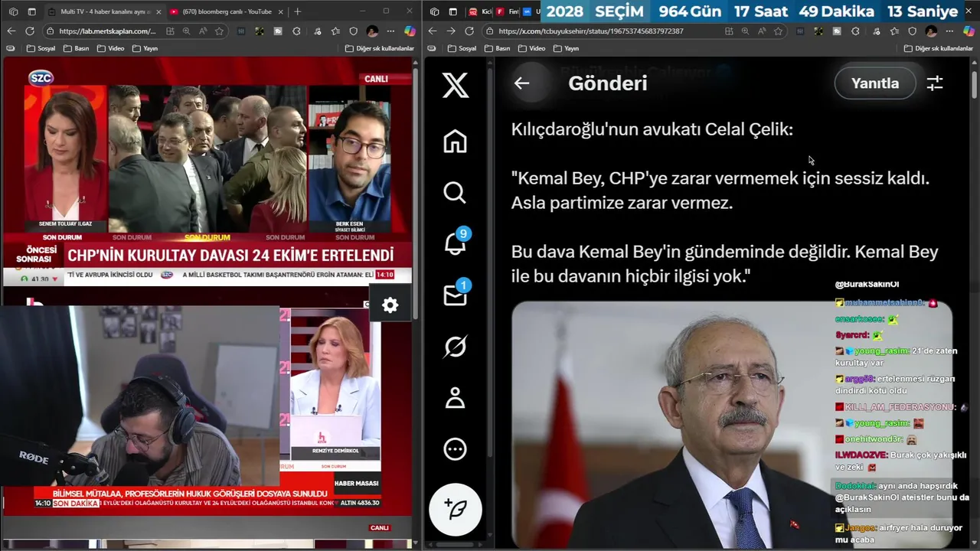Open X notifications bell with badge 9

pyautogui.click(x=455, y=244)
